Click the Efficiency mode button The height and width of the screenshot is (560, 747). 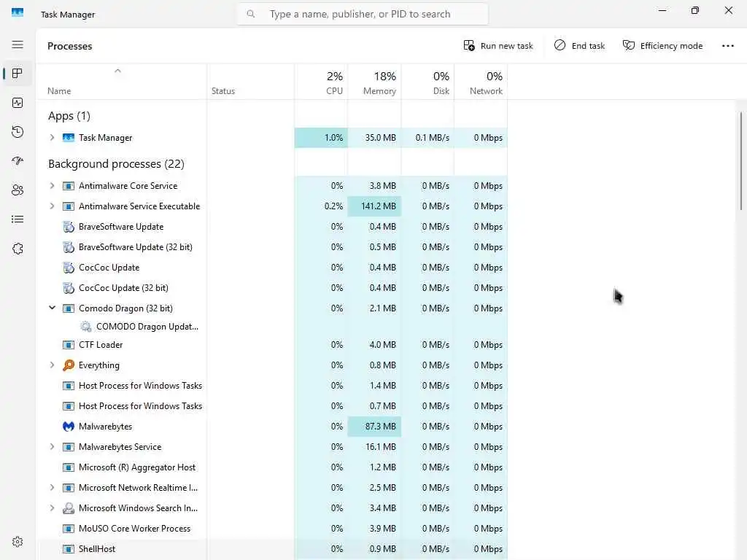coord(662,46)
